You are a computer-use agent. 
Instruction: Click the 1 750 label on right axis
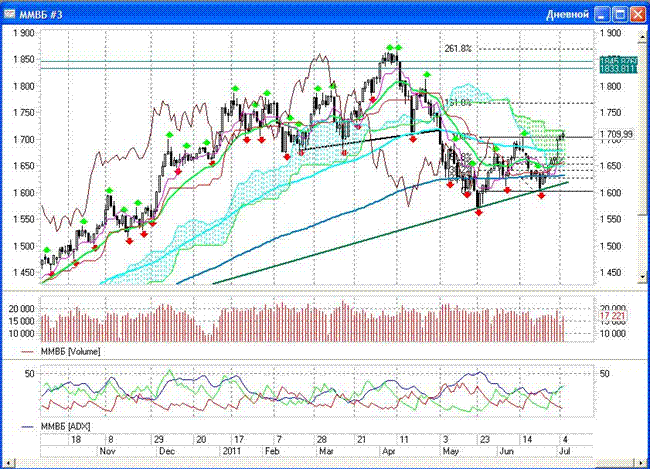pos(611,113)
